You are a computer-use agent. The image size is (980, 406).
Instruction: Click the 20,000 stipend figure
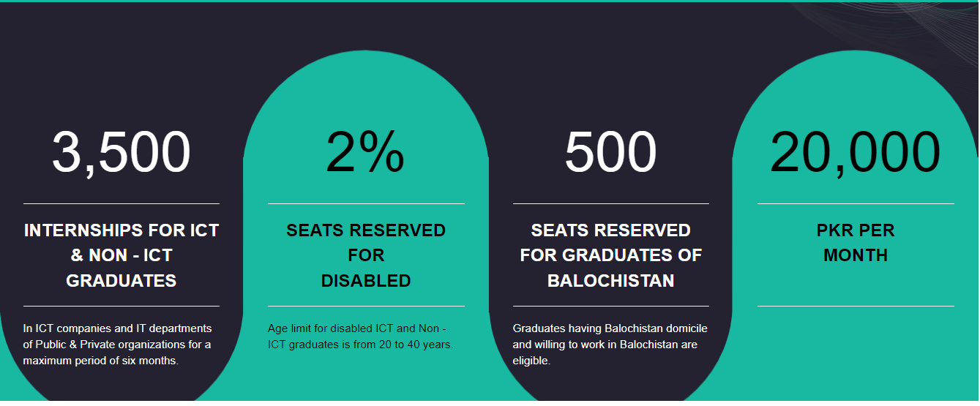[855, 153]
